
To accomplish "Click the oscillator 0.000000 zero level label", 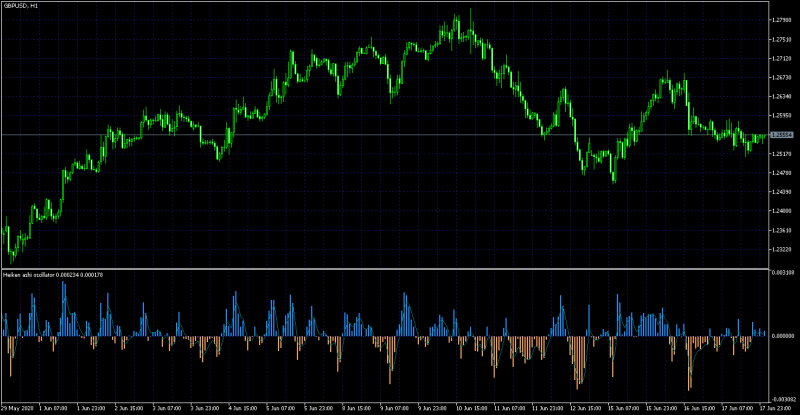I will point(784,336).
